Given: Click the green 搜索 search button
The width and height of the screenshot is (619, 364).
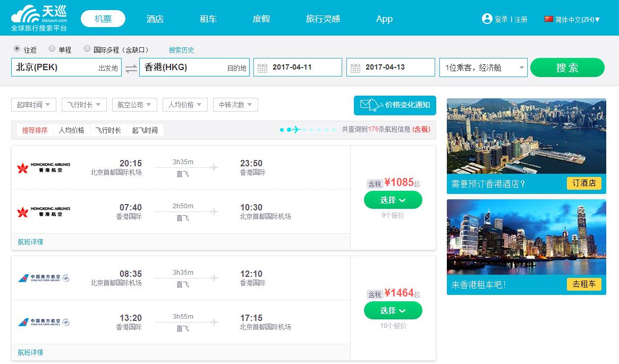Looking at the screenshot, I should coord(567,67).
